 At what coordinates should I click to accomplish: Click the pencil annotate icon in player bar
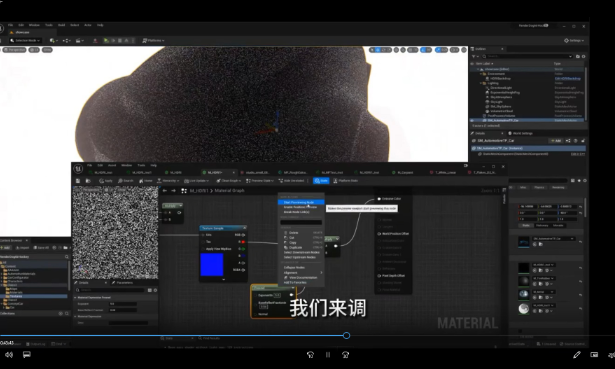(577, 355)
